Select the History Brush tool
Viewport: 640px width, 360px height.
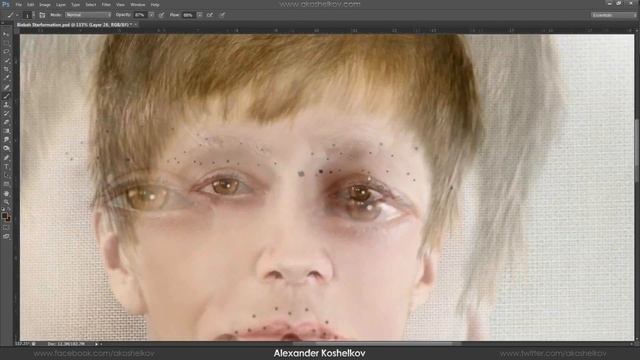pyautogui.click(x=6, y=113)
